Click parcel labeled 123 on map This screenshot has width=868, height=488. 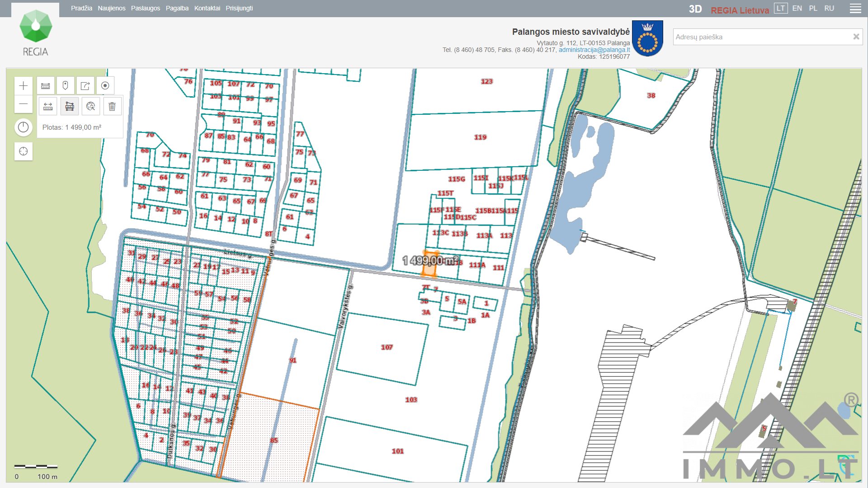click(486, 81)
